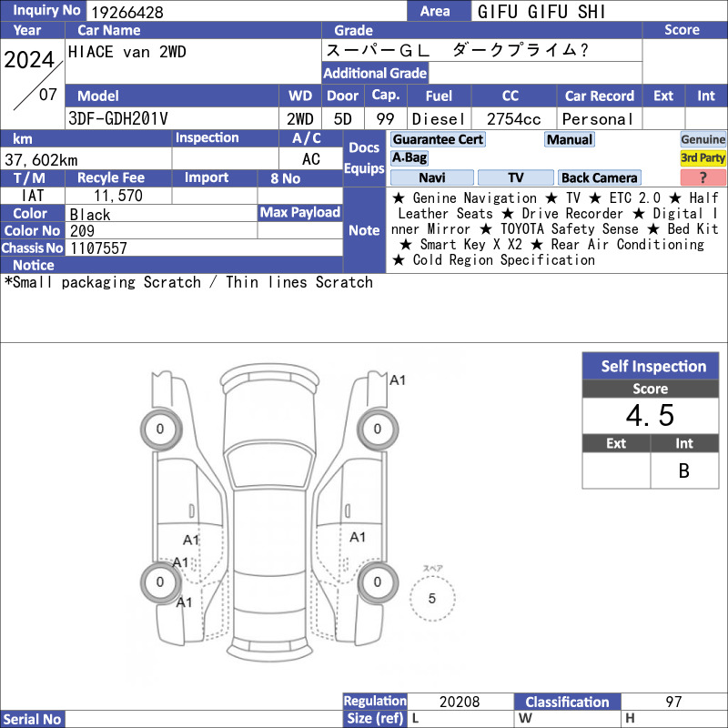Toggle the TV equipment badge
Viewport: 728px width, 728px height.
tap(515, 177)
